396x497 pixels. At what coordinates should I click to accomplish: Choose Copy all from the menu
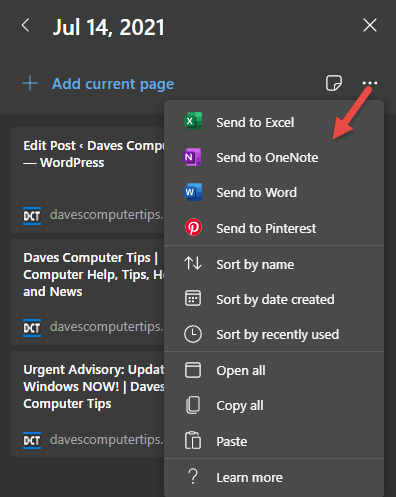pos(274,406)
